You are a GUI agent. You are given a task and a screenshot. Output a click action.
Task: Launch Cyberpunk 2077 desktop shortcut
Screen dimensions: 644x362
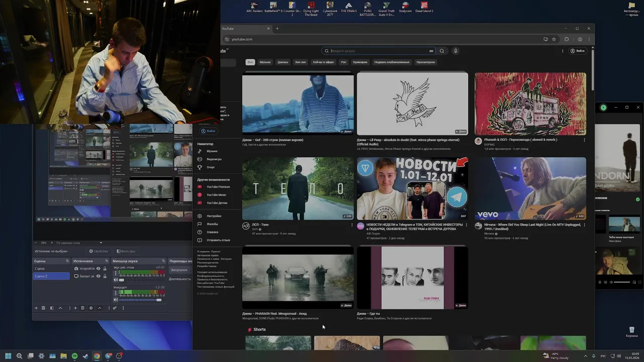click(330, 9)
